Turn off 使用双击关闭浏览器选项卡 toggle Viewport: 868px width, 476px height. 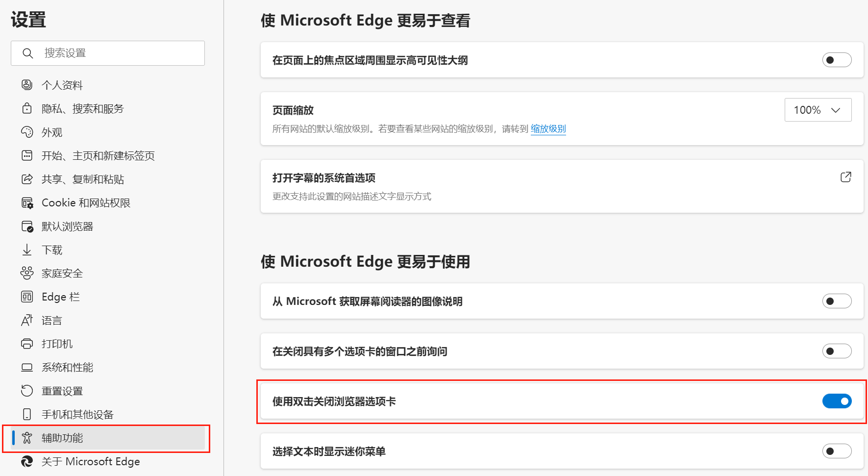click(837, 401)
